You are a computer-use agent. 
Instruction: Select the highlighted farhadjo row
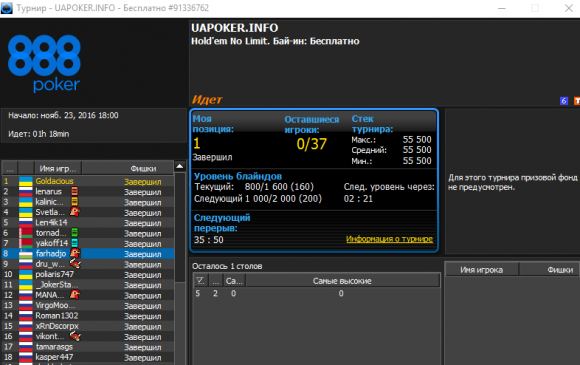pyautogui.click(x=88, y=254)
